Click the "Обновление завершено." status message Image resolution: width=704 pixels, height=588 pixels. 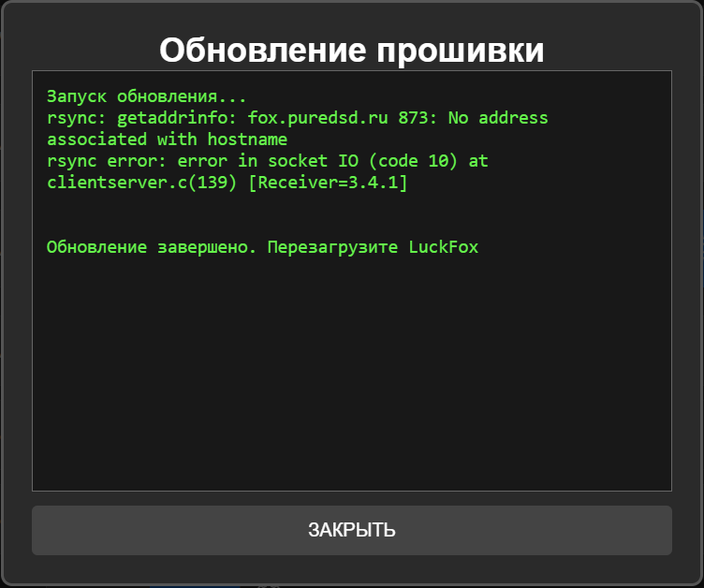(152, 247)
